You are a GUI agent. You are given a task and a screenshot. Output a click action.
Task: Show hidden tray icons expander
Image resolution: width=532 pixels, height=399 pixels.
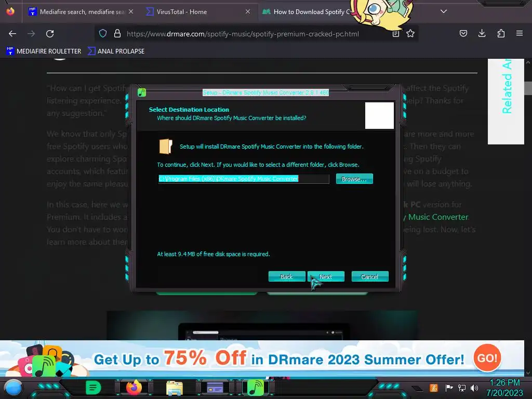[x=418, y=388]
